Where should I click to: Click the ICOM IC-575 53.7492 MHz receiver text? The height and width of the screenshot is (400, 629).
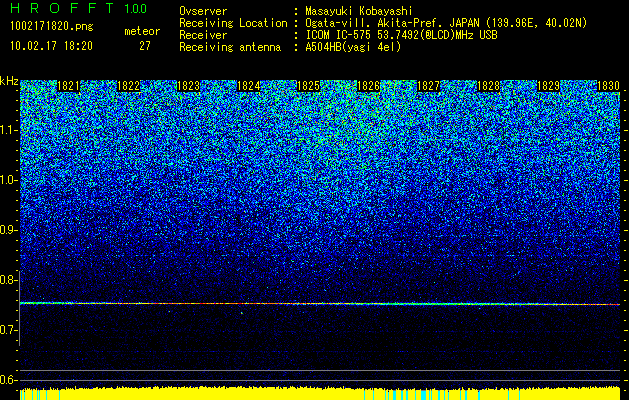click(x=402, y=35)
